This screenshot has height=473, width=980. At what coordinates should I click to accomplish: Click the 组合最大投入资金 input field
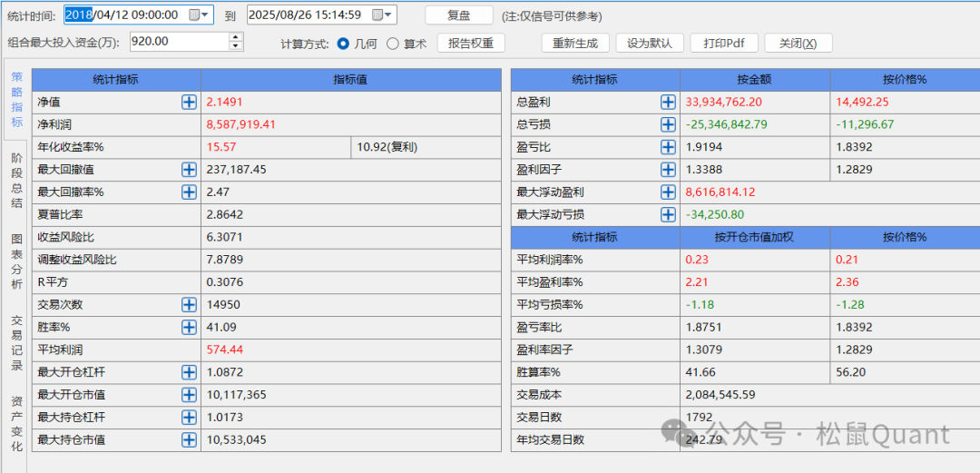click(177, 42)
